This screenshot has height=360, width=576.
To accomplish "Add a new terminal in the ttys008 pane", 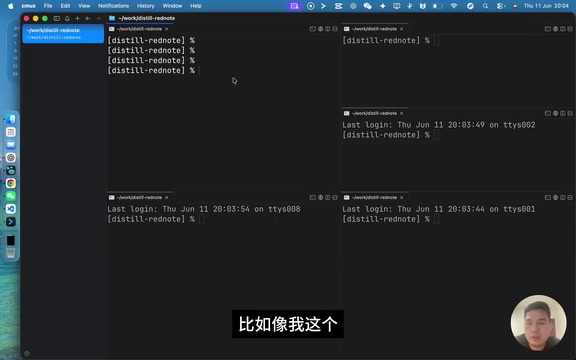I will (313, 197).
